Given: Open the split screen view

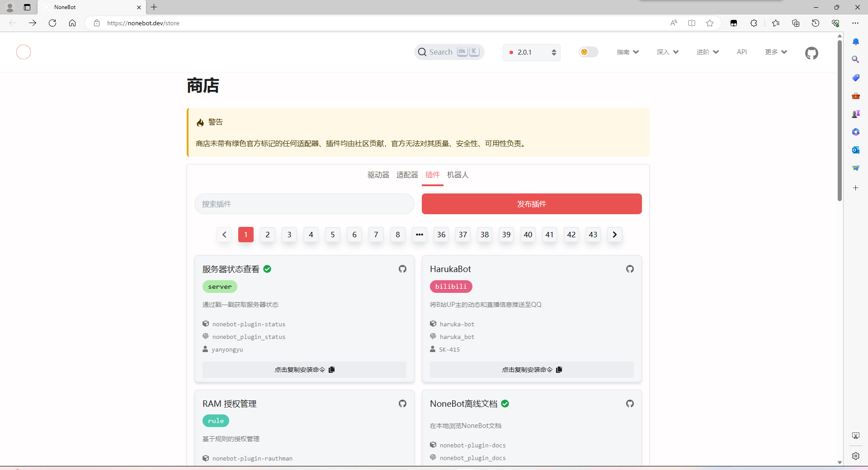Looking at the screenshot, I should pyautogui.click(x=692, y=23).
